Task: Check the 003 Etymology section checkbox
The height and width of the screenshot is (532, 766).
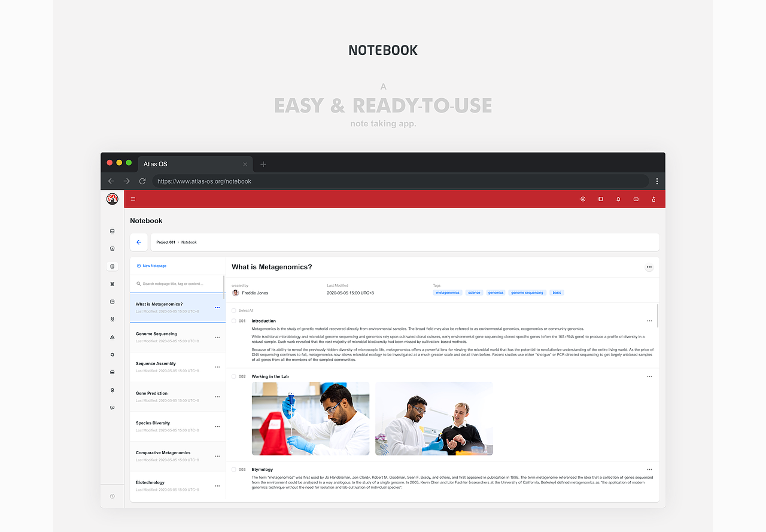Action: coord(234,470)
